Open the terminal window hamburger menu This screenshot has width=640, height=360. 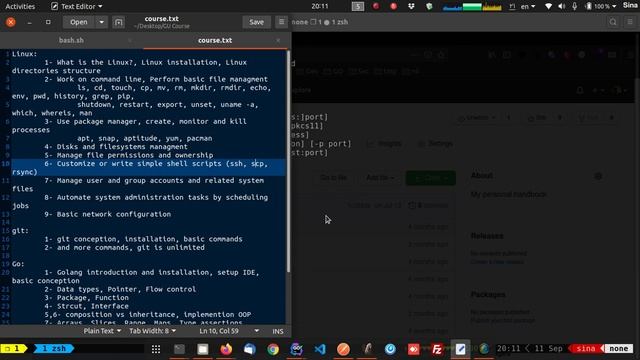(630, 22)
